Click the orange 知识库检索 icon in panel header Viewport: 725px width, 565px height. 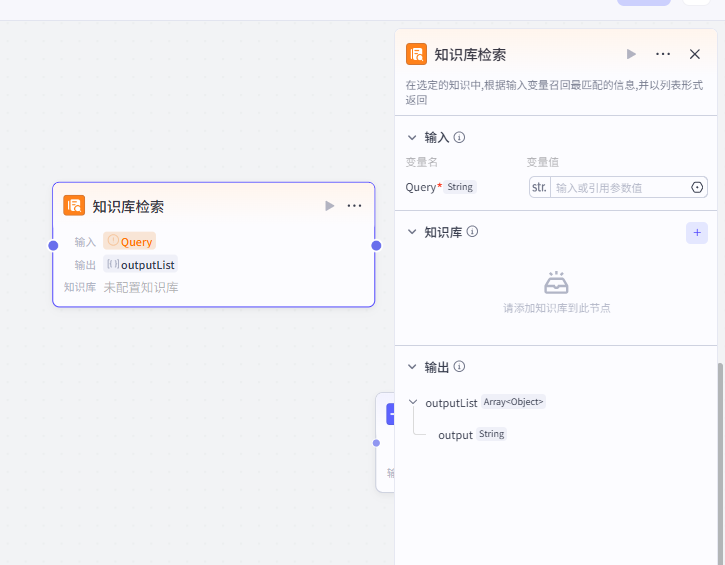point(416,54)
